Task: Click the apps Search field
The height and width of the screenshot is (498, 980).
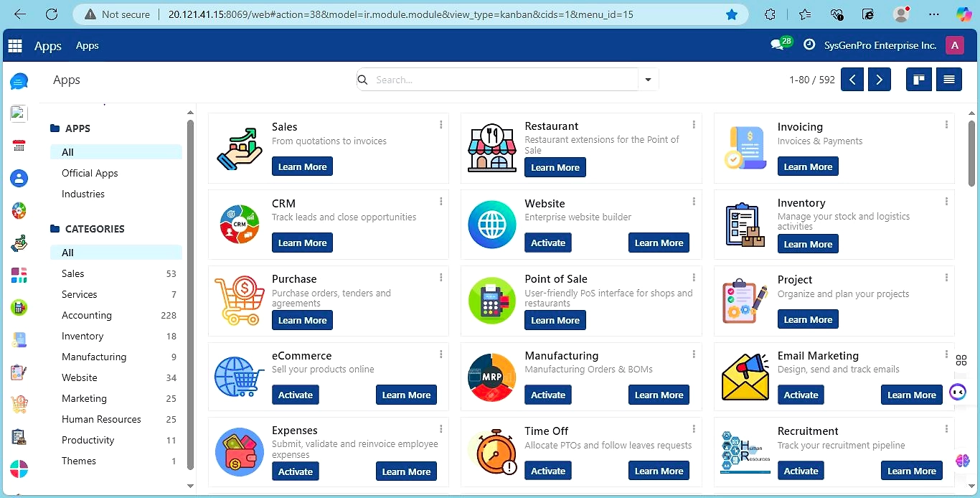Action: tap(506, 80)
